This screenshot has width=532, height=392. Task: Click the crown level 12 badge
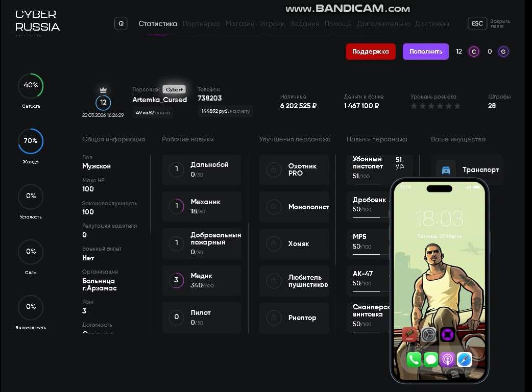coord(103,100)
